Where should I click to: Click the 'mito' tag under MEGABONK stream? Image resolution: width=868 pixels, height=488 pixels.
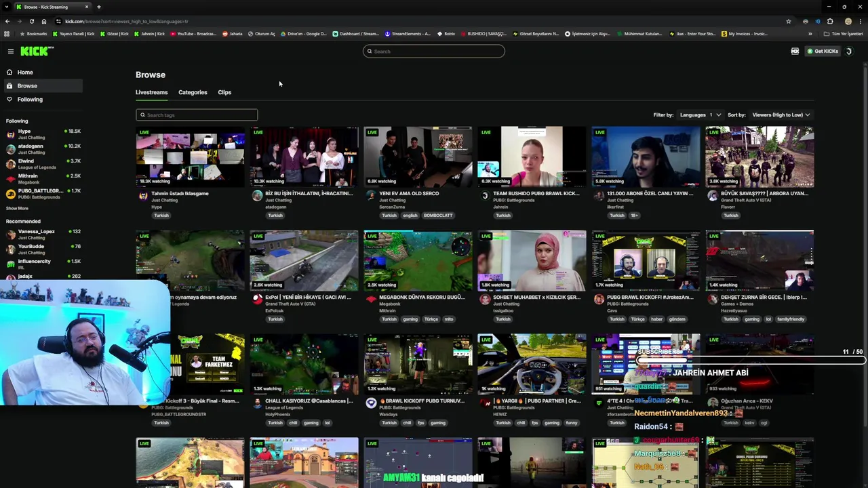(x=449, y=319)
